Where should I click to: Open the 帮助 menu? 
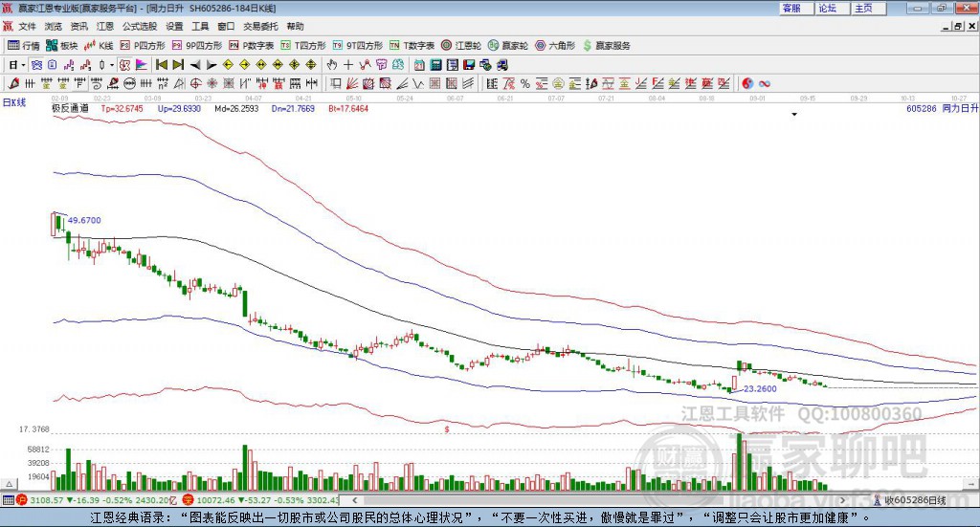(x=295, y=26)
